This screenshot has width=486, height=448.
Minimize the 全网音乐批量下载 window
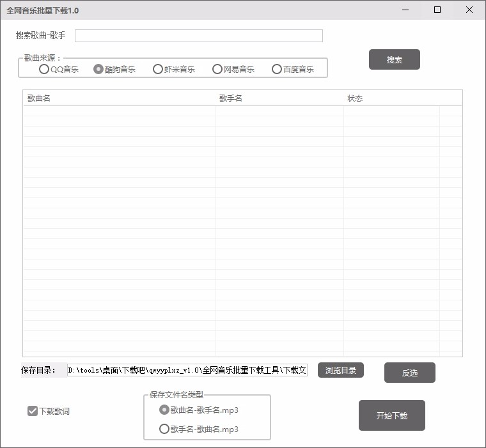(x=405, y=10)
